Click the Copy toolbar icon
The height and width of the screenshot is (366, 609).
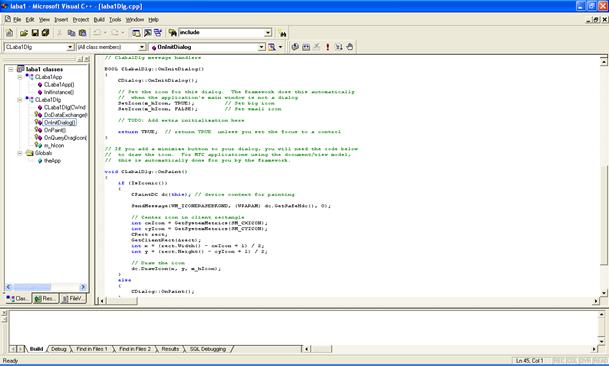(x=71, y=33)
